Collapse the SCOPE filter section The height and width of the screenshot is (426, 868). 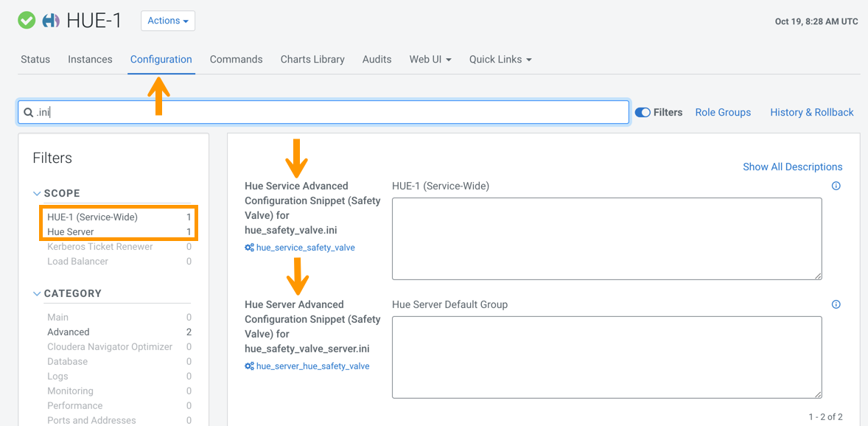(37, 194)
